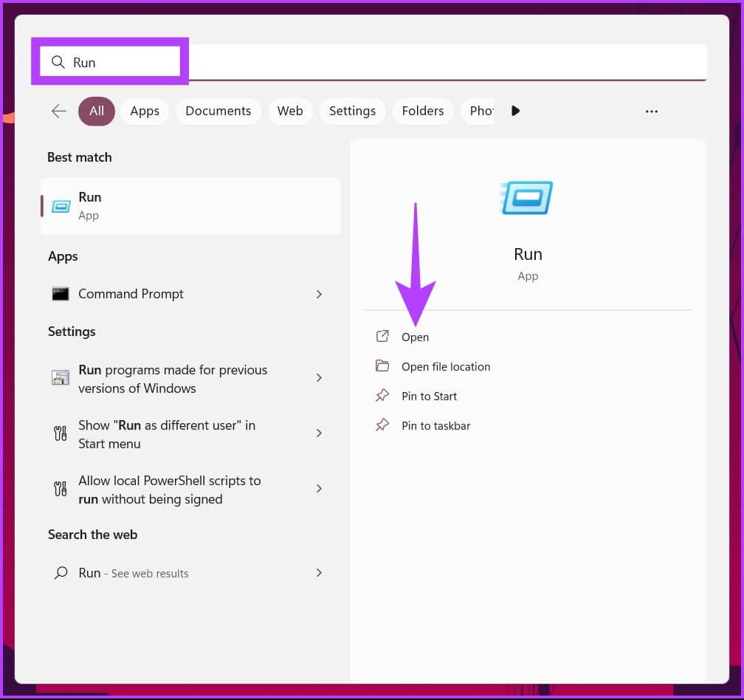Open the three-dot more options menu
Image resolution: width=744 pixels, height=700 pixels.
click(652, 111)
